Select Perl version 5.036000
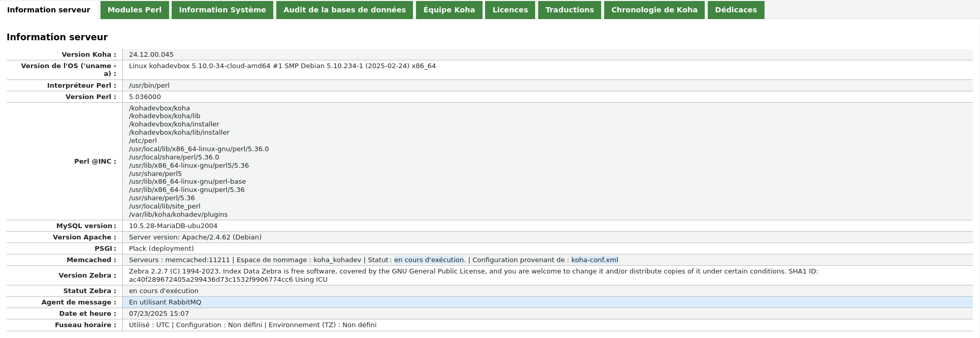 (x=145, y=97)
